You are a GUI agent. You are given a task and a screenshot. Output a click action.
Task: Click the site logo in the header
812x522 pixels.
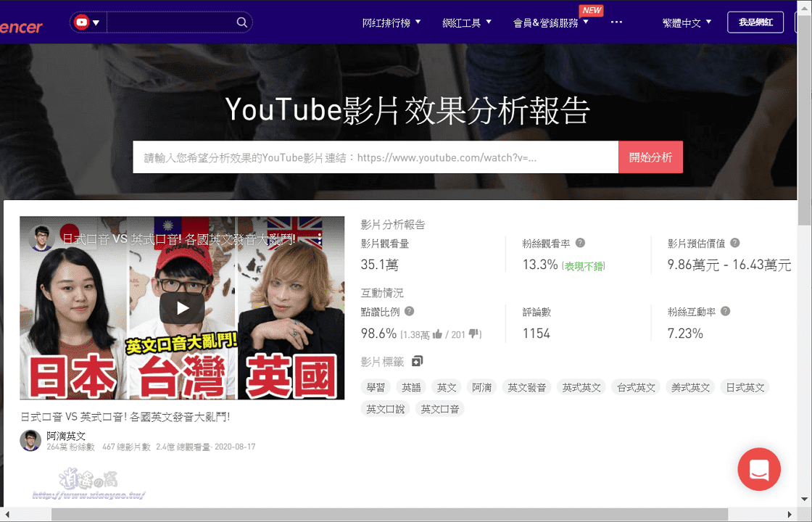(21, 26)
